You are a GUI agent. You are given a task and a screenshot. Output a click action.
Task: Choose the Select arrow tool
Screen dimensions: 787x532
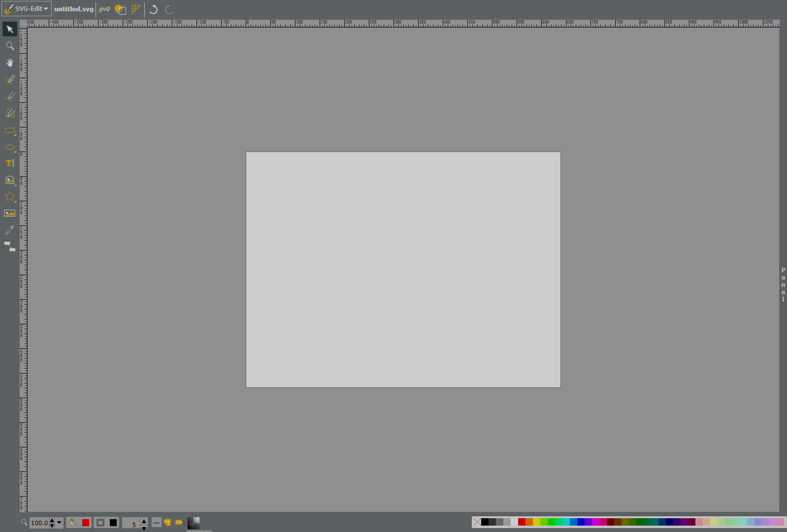click(x=10, y=29)
